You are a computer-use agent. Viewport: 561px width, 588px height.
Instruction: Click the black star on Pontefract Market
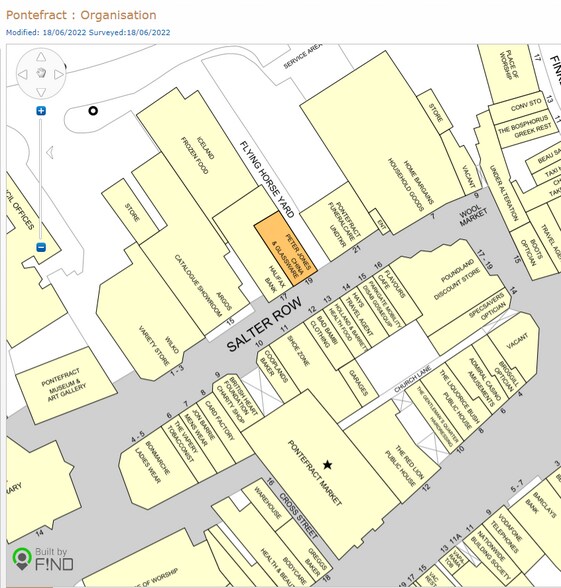click(327, 465)
